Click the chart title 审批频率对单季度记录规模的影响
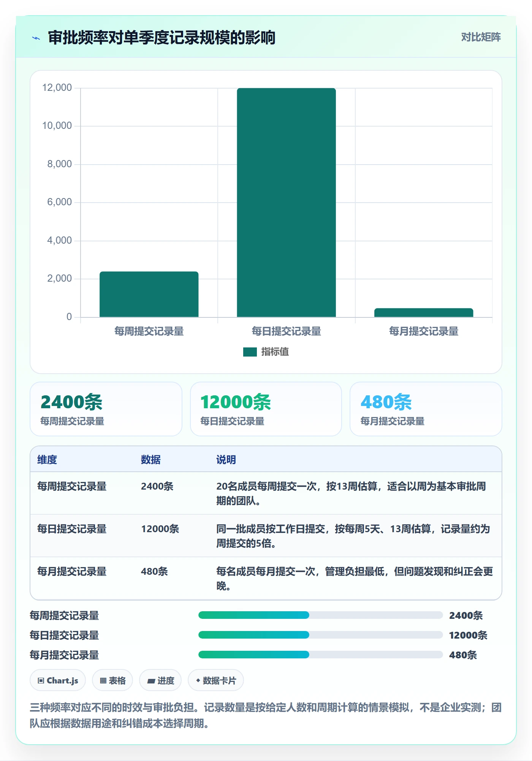The width and height of the screenshot is (532, 761). point(161,38)
